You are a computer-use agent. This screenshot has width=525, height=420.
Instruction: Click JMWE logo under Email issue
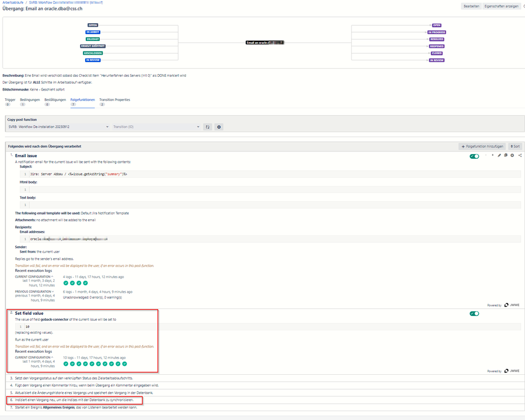click(x=512, y=305)
